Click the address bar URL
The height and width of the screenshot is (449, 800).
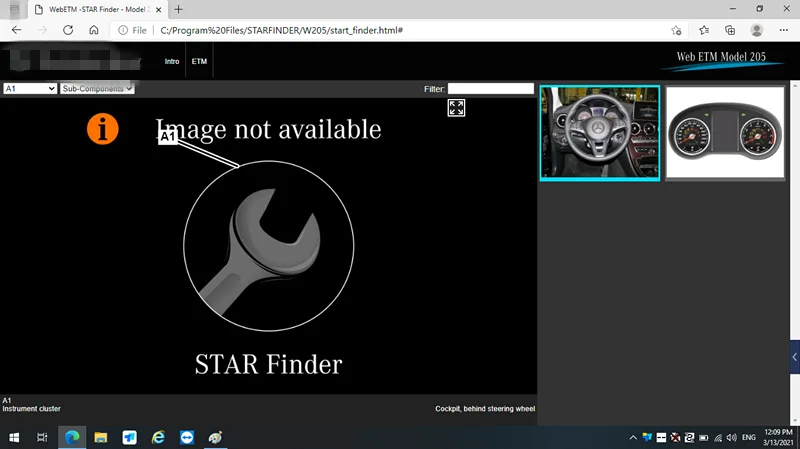[x=282, y=30]
